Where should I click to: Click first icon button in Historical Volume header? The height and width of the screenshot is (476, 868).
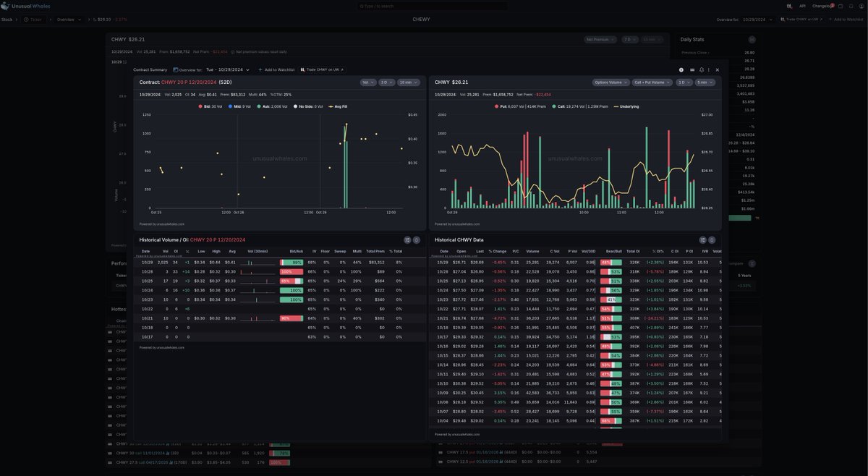point(407,239)
